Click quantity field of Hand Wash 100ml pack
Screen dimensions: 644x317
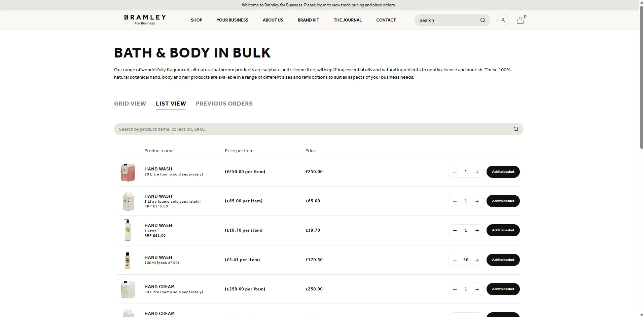(x=466, y=260)
